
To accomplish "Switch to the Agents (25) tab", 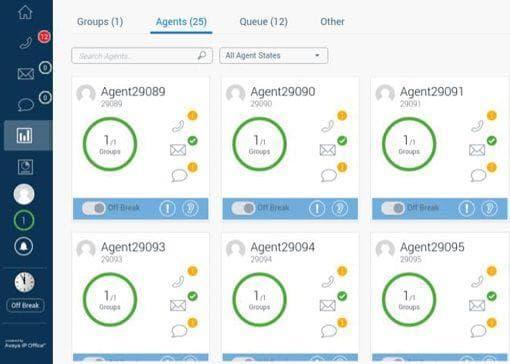I will [x=181, y=22].
